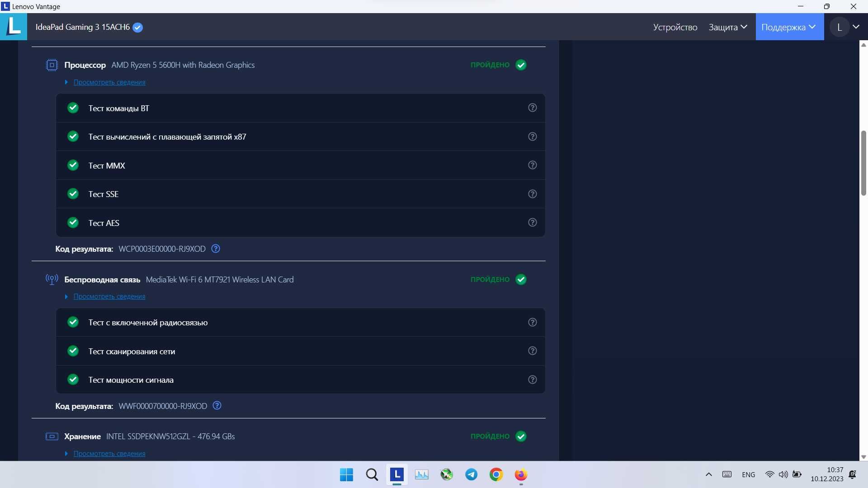The width and height of the screenshot is (868, 488).
Task: Open Telegram from the taskbar
Action: [471, 475]
